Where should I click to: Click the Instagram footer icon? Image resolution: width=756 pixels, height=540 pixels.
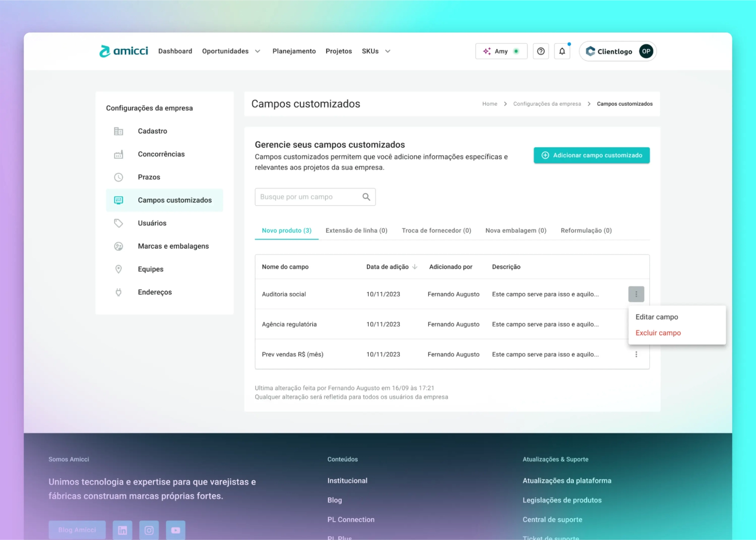149,530
